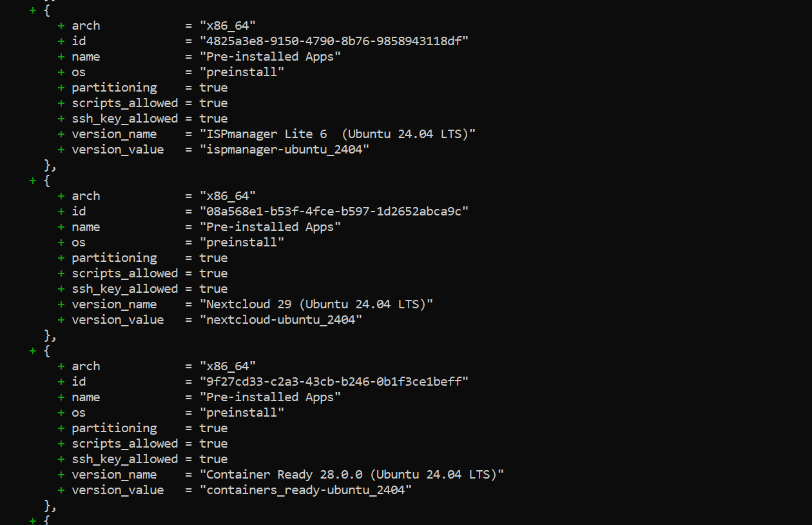The image size is (812, 525).
Task: Click the ssh_key_allowed key in Container Ready block
Action: 124,459
